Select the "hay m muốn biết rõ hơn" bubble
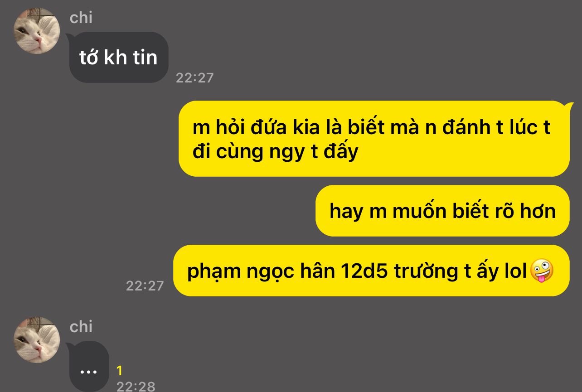This screenshot has height=392, width=582. (x=442, y=211)
